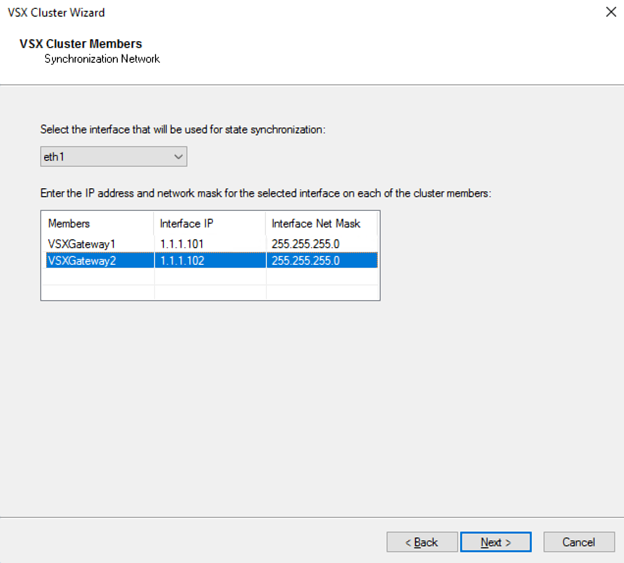This screenshot has height=563, width=624.
Task: Click the VSX Cluster Wizard title text
Action: (x=56, y=12)
